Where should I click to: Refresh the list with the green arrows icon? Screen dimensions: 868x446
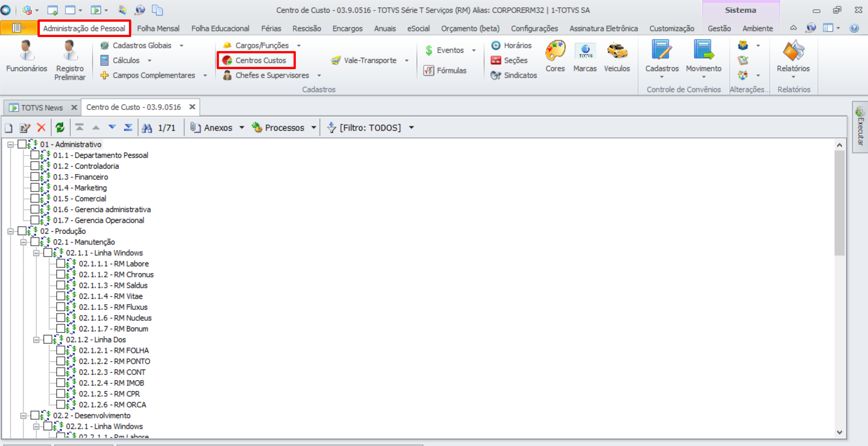60,127
